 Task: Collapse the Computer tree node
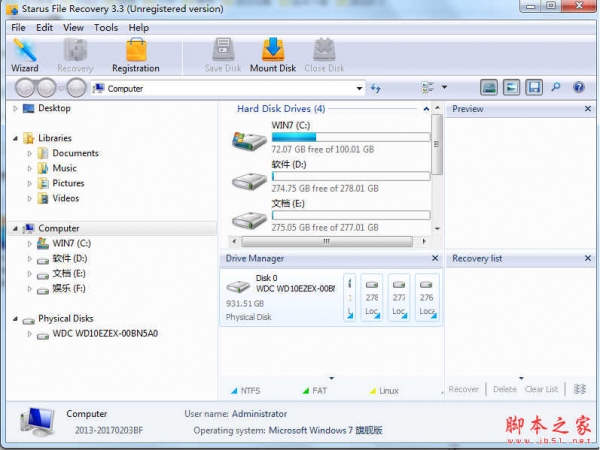click(x=15, y=228)
